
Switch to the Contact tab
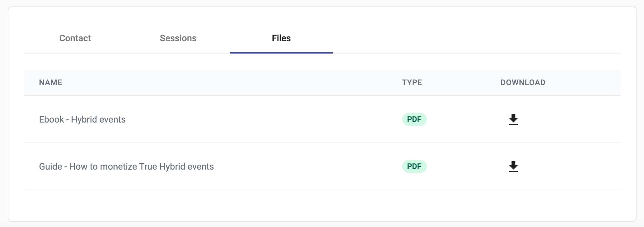[75, 38]
